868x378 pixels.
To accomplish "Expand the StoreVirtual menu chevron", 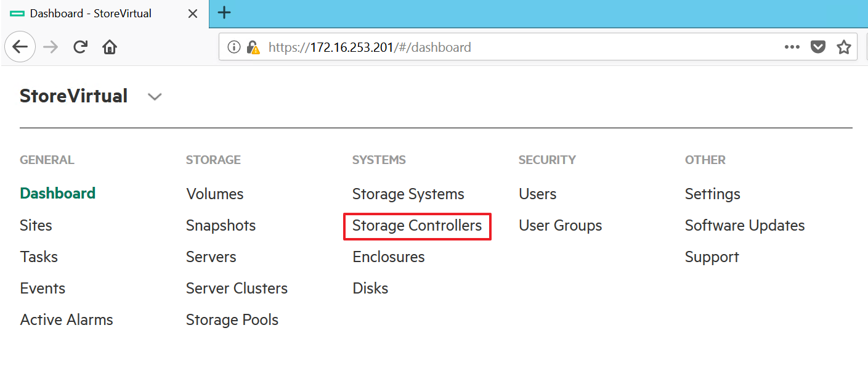I will tap(155, 97).
